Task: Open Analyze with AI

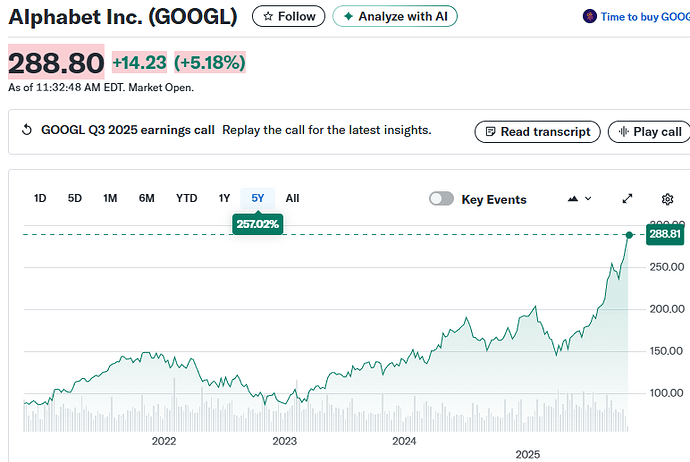Action: click(395, 16)
